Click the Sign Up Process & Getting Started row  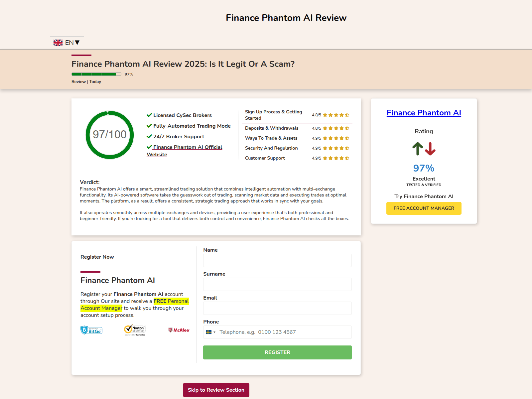pos(297,115)
